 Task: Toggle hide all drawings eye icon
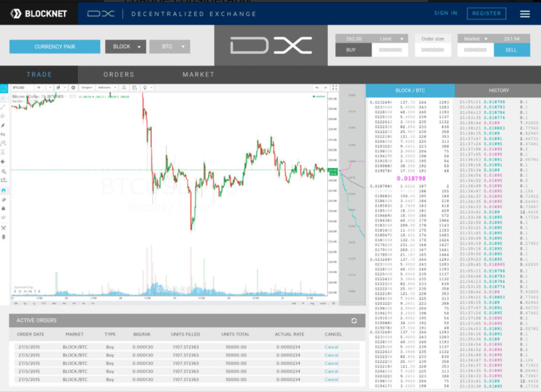point(4,217)
